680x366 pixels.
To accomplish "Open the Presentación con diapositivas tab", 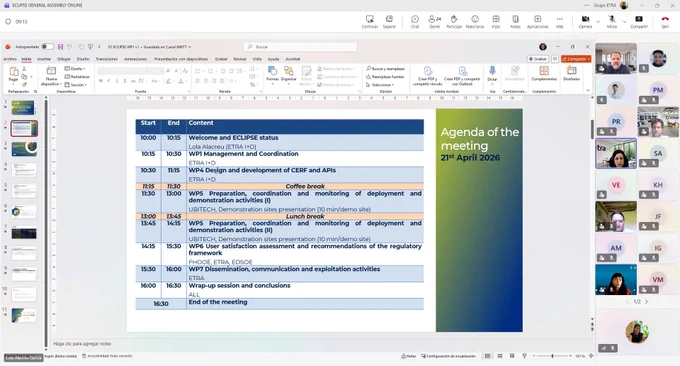I will coord(181,59).
